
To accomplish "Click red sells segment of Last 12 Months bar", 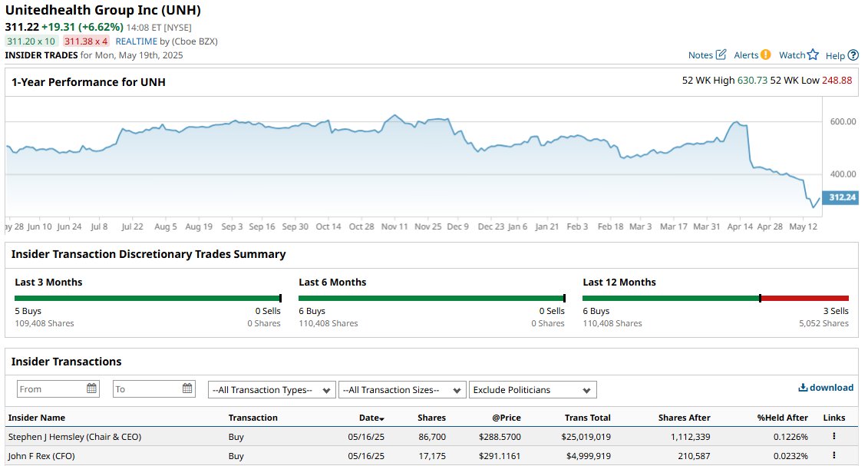I will (x=805, y=299).
